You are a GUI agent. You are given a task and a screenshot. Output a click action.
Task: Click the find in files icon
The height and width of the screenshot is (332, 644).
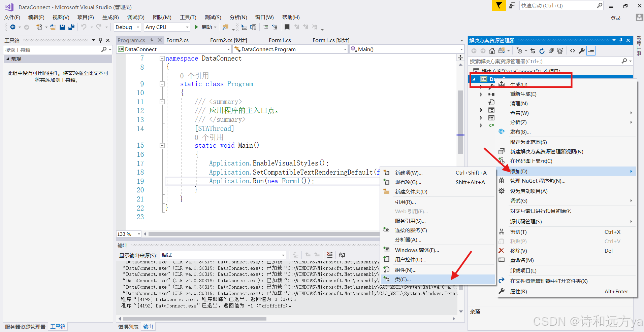pos(226,27)
